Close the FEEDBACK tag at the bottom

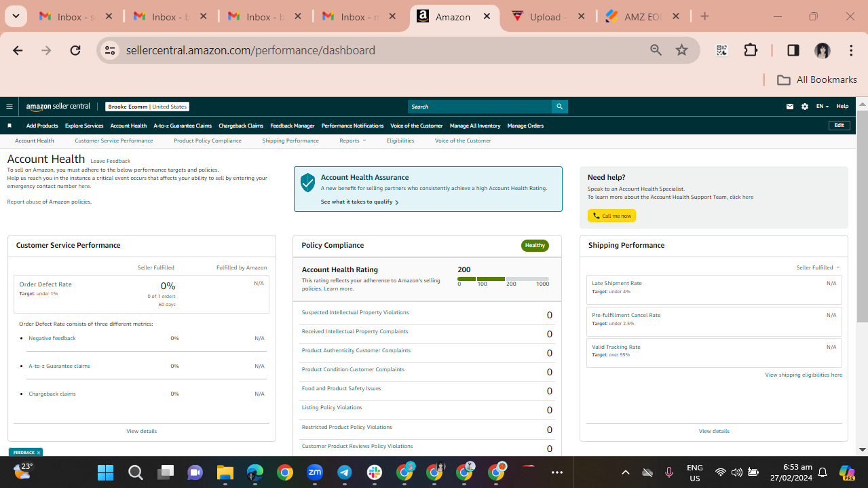pos(39,453)
